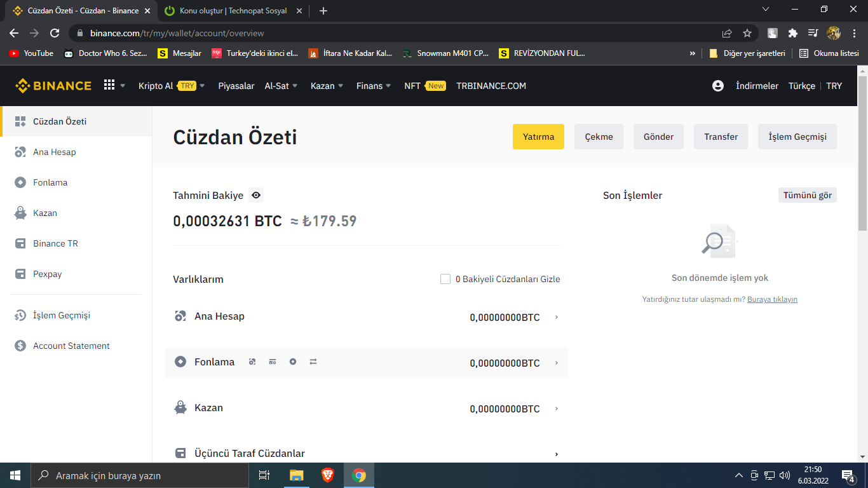The height and width of the screenshot is (488, 868).
Task: Click the volume icon in system tray
Action: pos(785,475)
